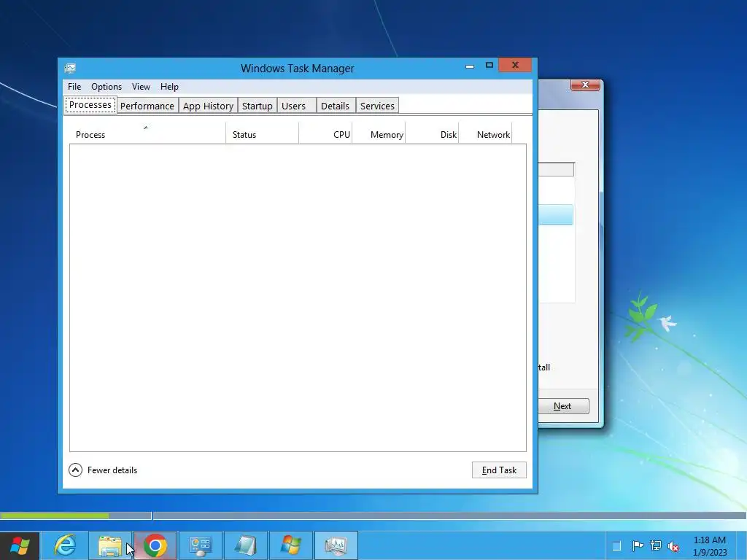The height and width of the screenshot is (560, 747).
Task: Close the Windows Task Manager window
Action: tap(515, 65)
